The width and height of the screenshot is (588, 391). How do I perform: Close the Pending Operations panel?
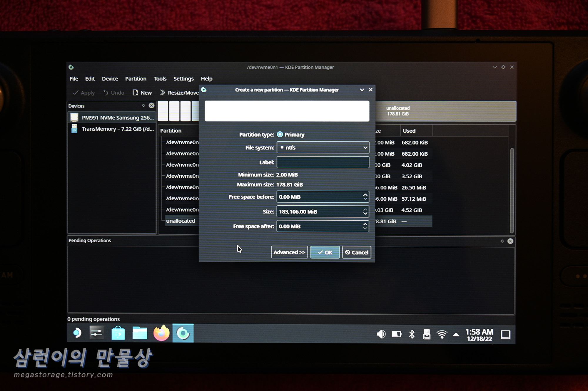coord(510,241)
